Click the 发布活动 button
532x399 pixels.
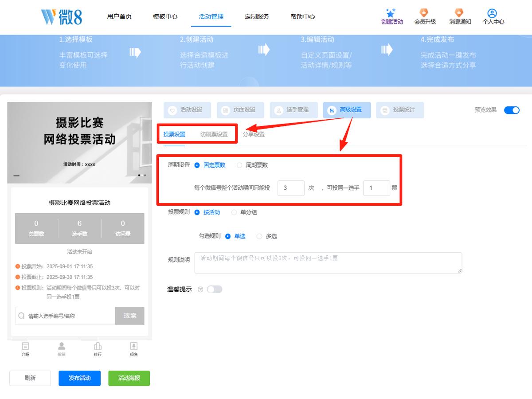pos(79,378)
